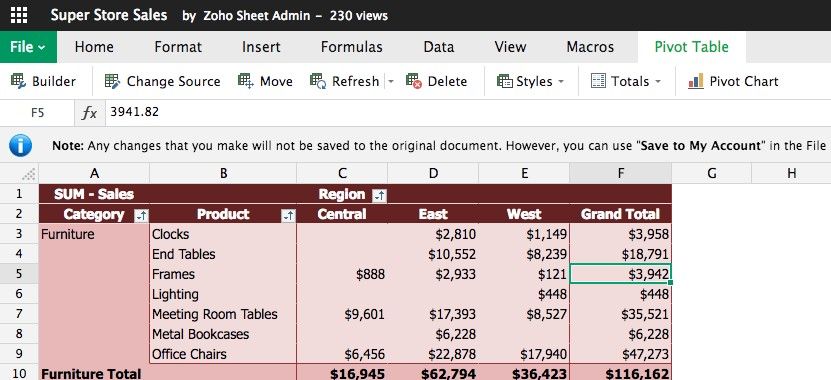Click the cell reference box F5

click(x=37, y=112)
